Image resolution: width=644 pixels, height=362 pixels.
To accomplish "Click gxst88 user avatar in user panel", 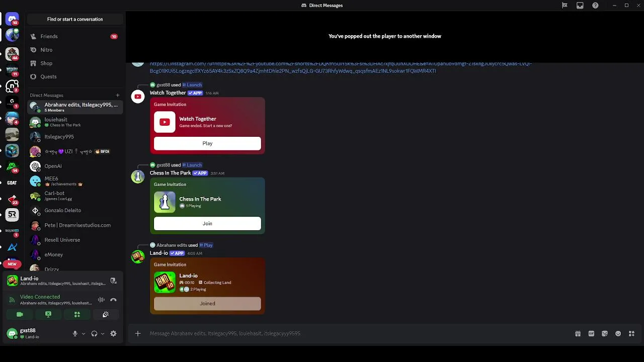I will [x=12, y=333].
